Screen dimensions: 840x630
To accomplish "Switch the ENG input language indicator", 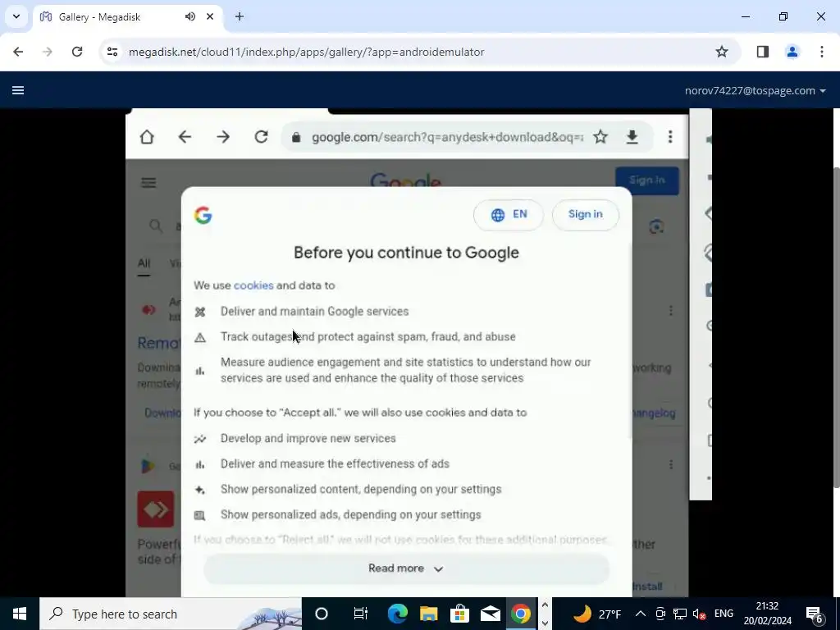I will pyautogui.click(x=724, y=614).
